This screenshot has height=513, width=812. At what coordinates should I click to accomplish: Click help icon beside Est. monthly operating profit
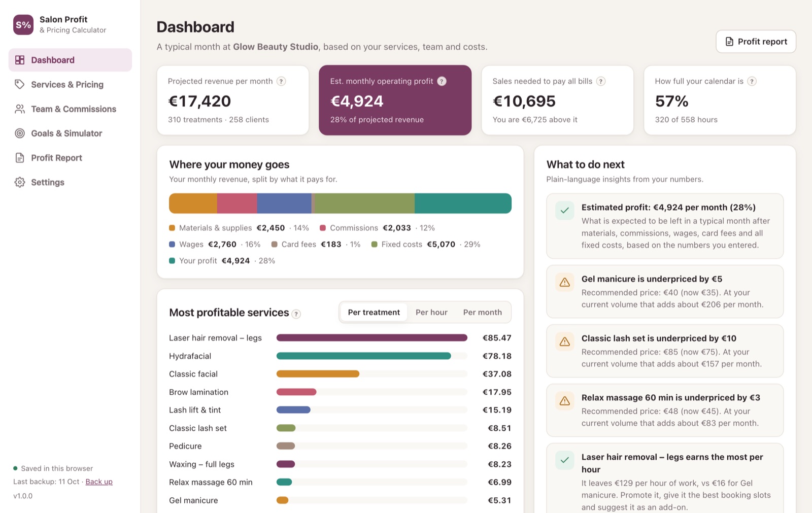442,81
